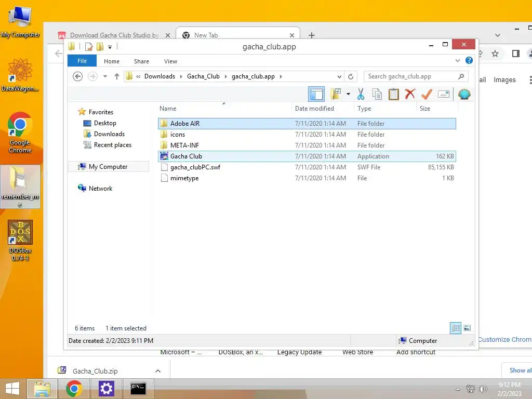Image resolution: width=532 pixels, height=399 pixels.
Task: Click the Explorer Forward arrow button
Action: pyautogui.click(x=92, y=76)
